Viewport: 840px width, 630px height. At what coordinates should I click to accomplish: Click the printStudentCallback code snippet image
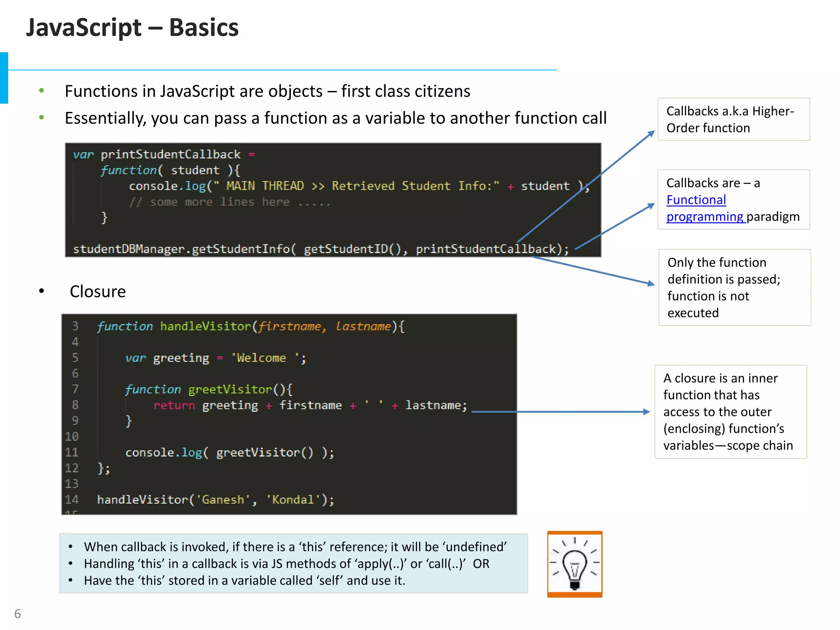pos(333,200)
